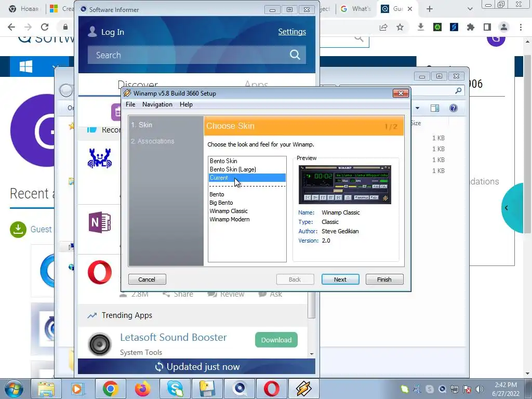
Task: Click Next in the Winamp Setup dialog
Action: [340, 279]
